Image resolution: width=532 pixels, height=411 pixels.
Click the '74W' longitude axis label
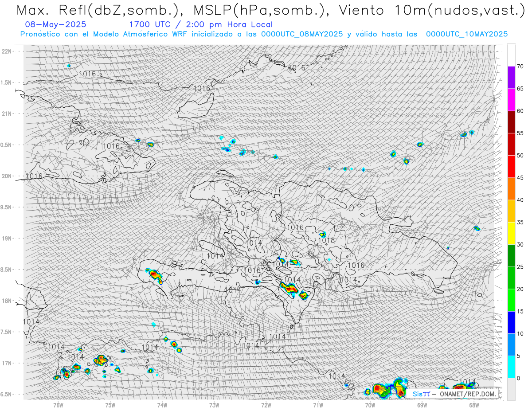(x=162, y=405)
